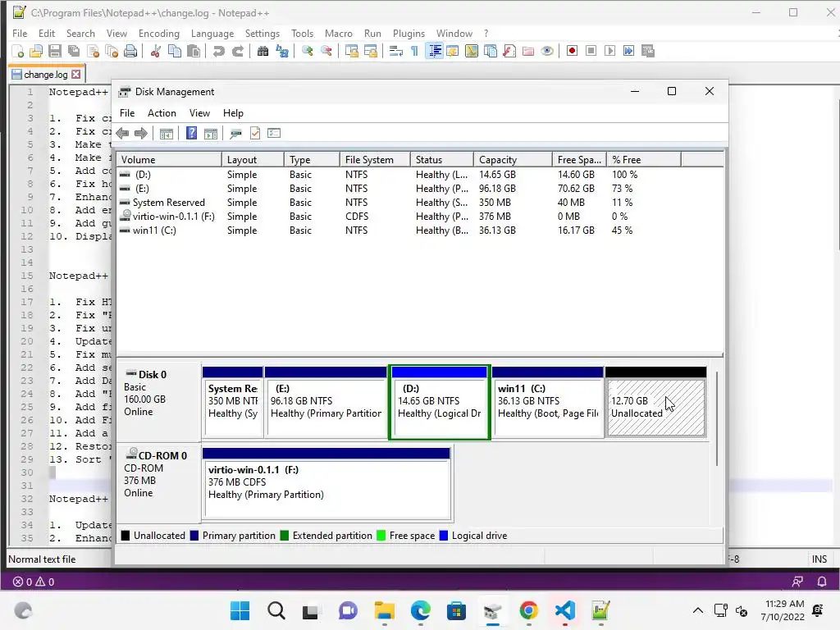This screenshot has width=840, height=630.
Task: Click Disk Management graphical view vertical scrollbar
Action: click(716, 419)
